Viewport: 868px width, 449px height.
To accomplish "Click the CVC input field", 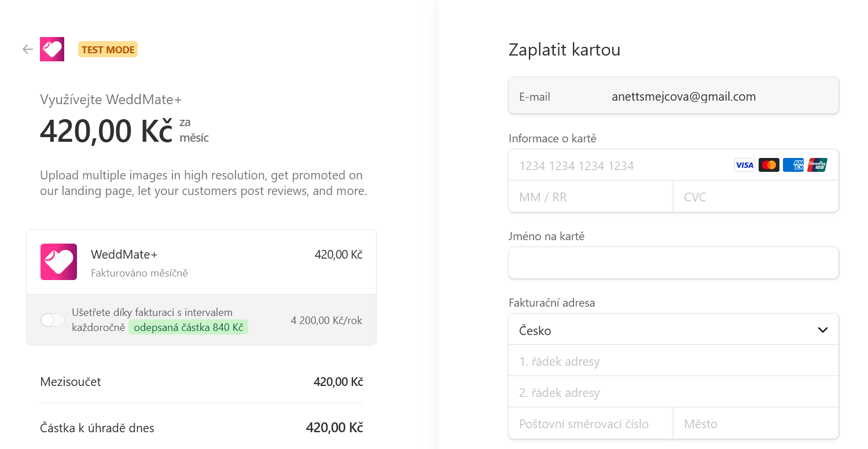I will (756, 197).
